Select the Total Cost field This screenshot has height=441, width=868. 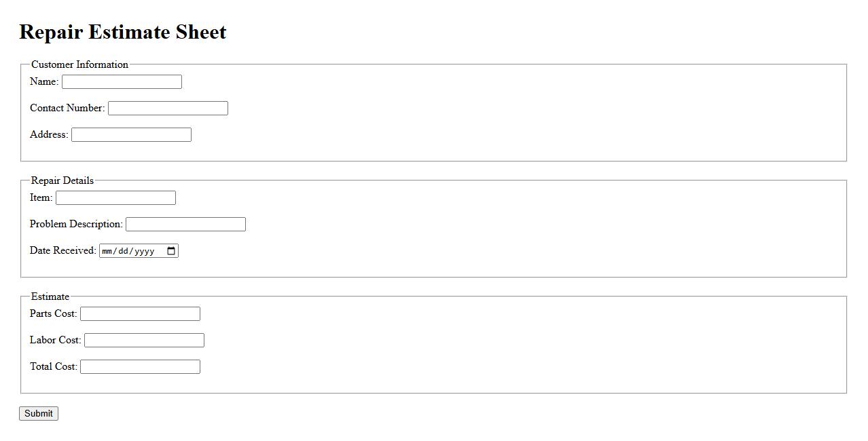[x=140, y=367]
